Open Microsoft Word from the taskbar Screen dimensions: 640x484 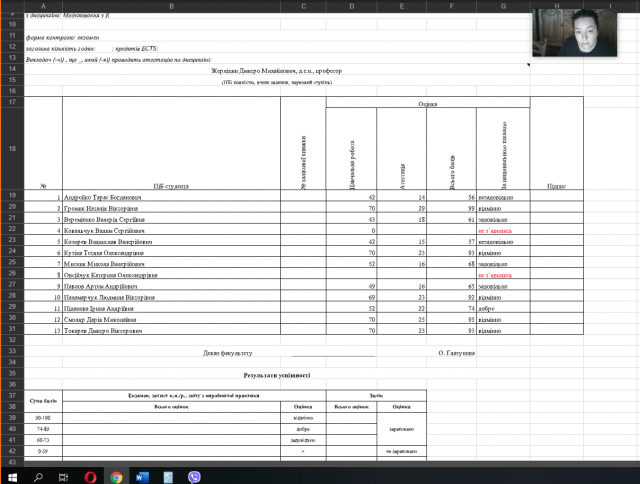(x=142, y=477)
